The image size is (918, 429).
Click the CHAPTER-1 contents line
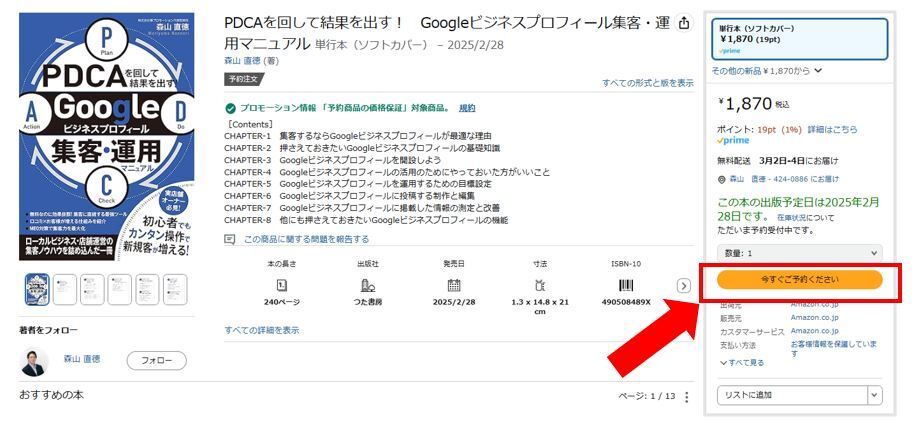point(358,136)
